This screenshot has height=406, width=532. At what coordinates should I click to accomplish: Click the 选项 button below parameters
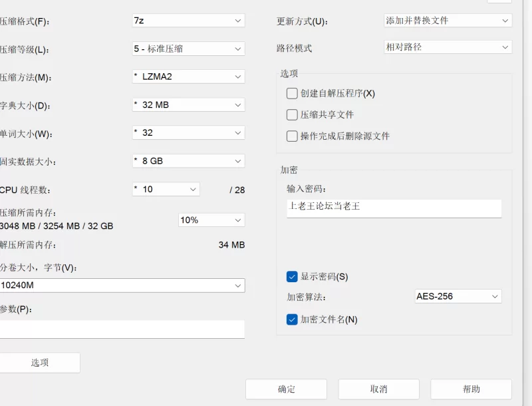point(40,363)
